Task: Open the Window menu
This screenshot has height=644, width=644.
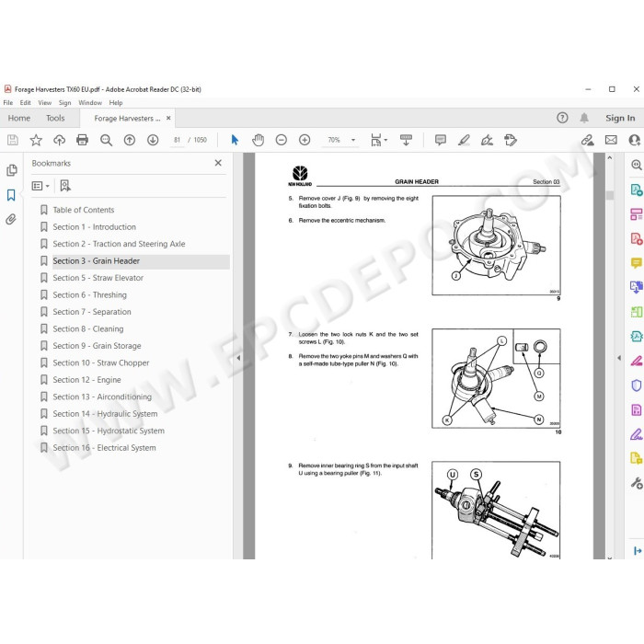Action: coord(90,103)
